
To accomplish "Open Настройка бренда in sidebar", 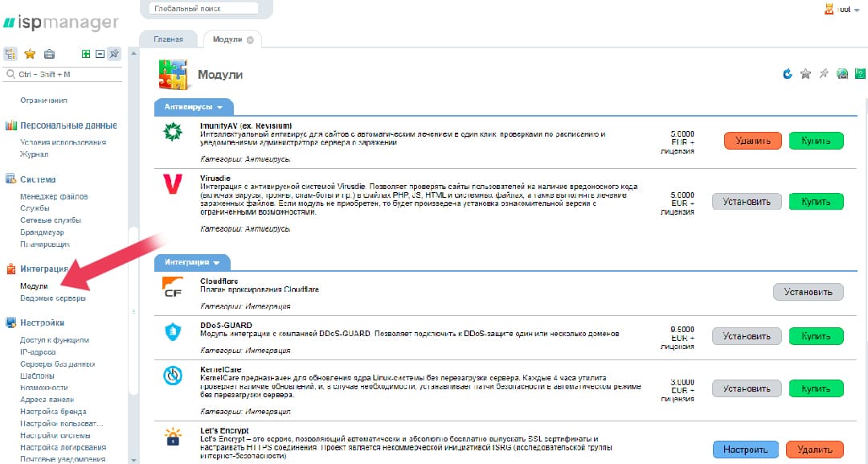I will tap(53, 412).
